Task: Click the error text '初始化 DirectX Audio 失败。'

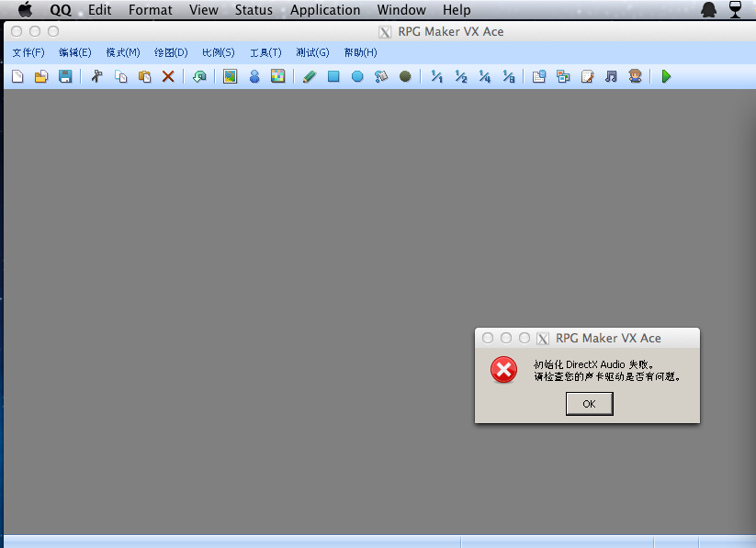Action: (593, 364)
